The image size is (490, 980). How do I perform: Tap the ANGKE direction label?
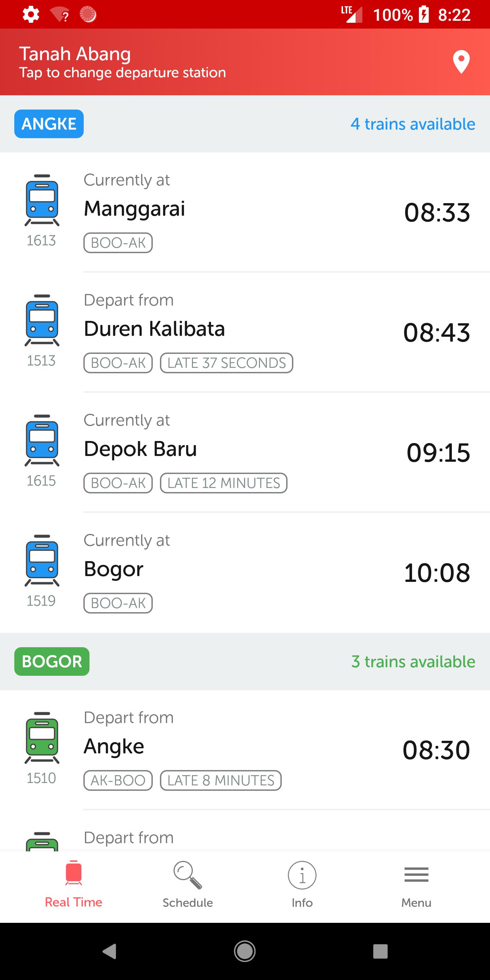[49, 124]
